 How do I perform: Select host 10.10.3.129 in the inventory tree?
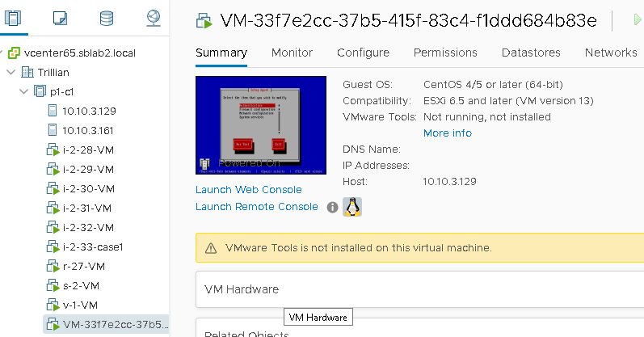(89, 111)
